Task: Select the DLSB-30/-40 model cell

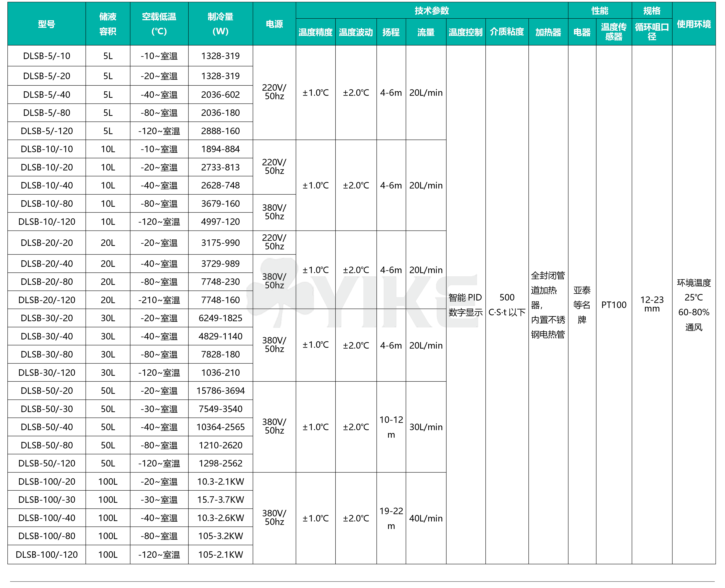Action: [x=46, y=336]
